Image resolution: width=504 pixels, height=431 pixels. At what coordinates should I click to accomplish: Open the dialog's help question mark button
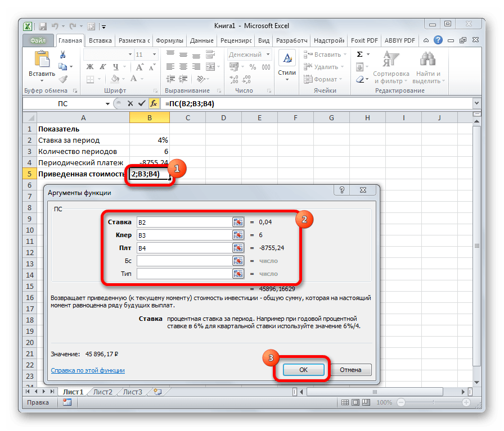tap(343, 190)
